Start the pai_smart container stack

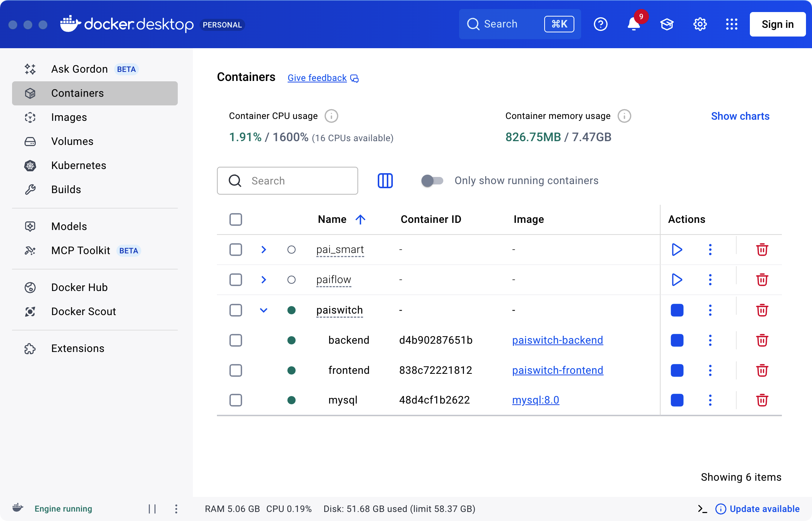[677, 250]
